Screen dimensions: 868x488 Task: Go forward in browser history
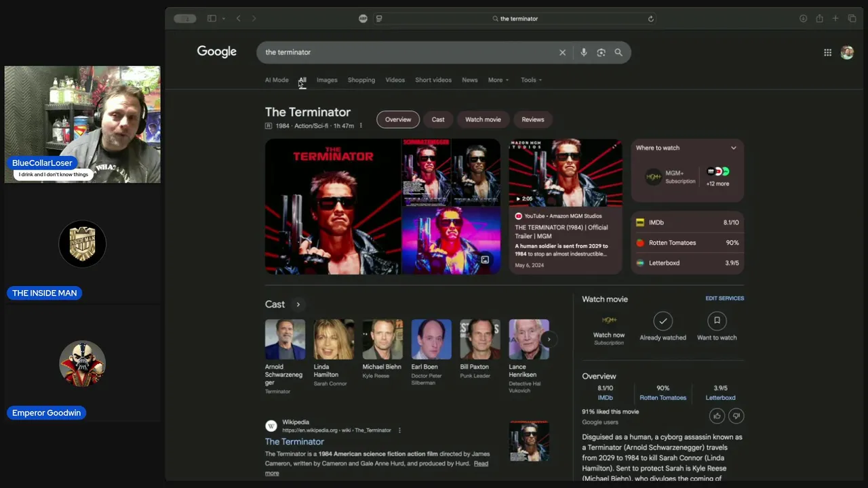coord(254,18)
